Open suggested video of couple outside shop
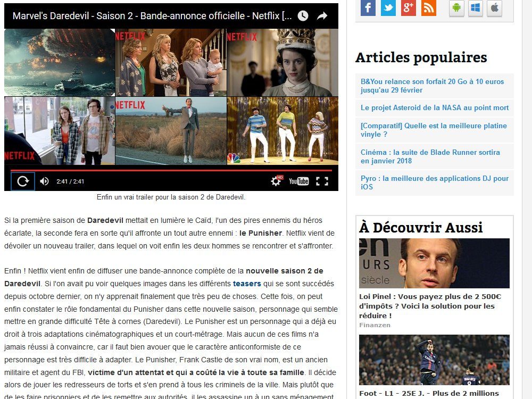This screenshot has width=532, height=399. [60, 131]
